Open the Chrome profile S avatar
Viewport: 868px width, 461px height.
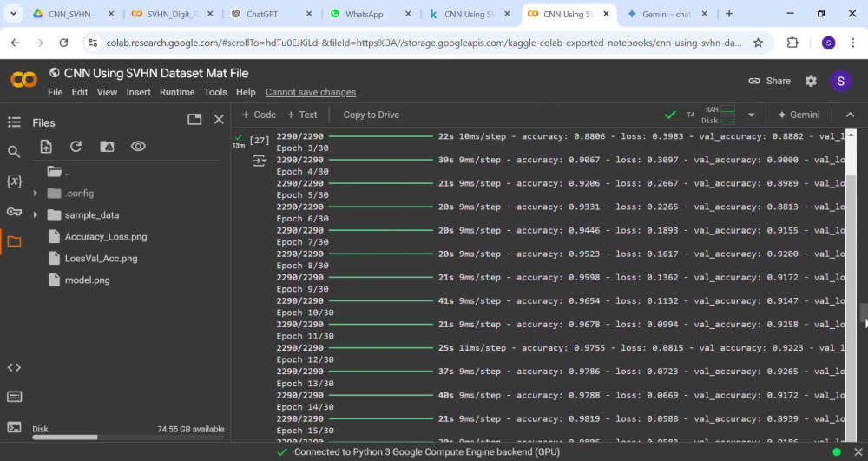pos(828,43)
